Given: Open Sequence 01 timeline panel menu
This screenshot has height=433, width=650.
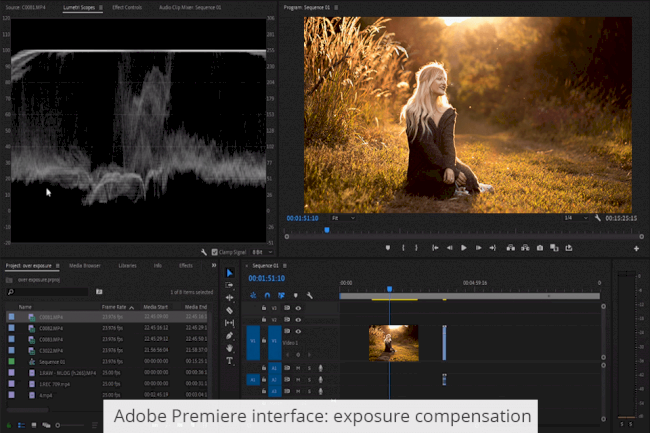Looking at the screenshot, I should point(285,266).
